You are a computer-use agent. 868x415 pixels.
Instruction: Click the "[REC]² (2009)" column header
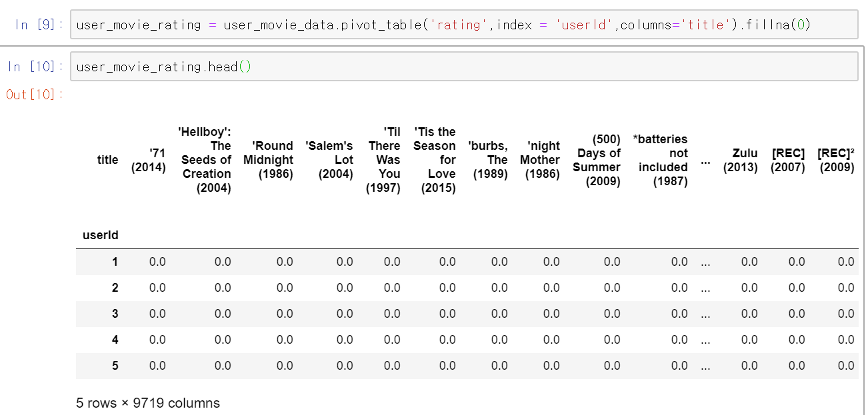[836, 160]
